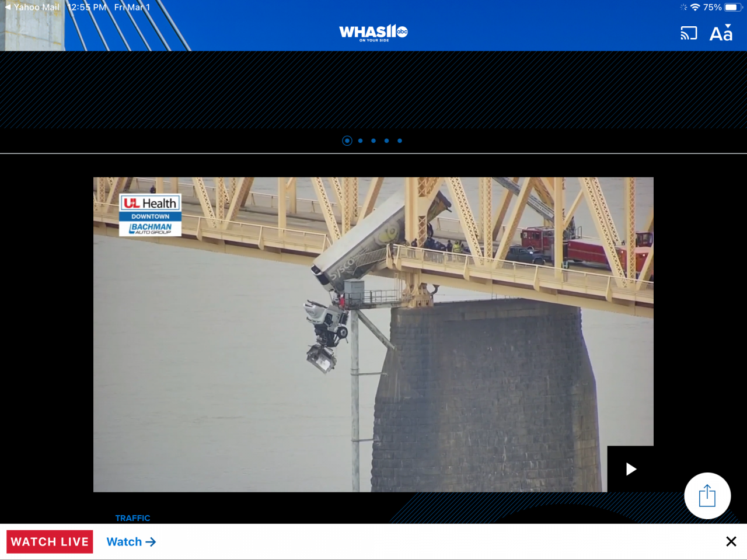Open the hanging truck video thumbnail
747x560 pixels.
pos(373,334)
